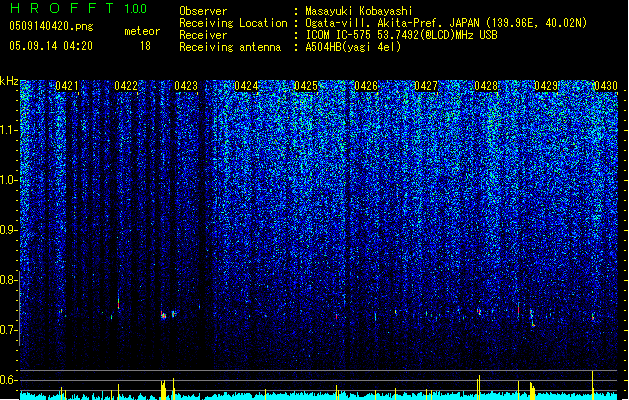Screen dimensions: 629x400
Task: Click the Receiving antenna label
Action: [x=230, y=47]
